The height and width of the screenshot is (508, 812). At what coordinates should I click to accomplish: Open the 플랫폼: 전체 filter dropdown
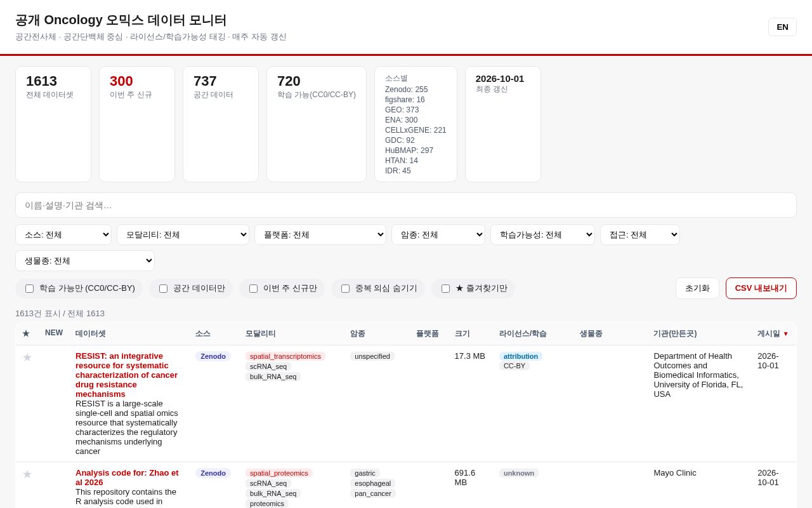pos(320,235)
